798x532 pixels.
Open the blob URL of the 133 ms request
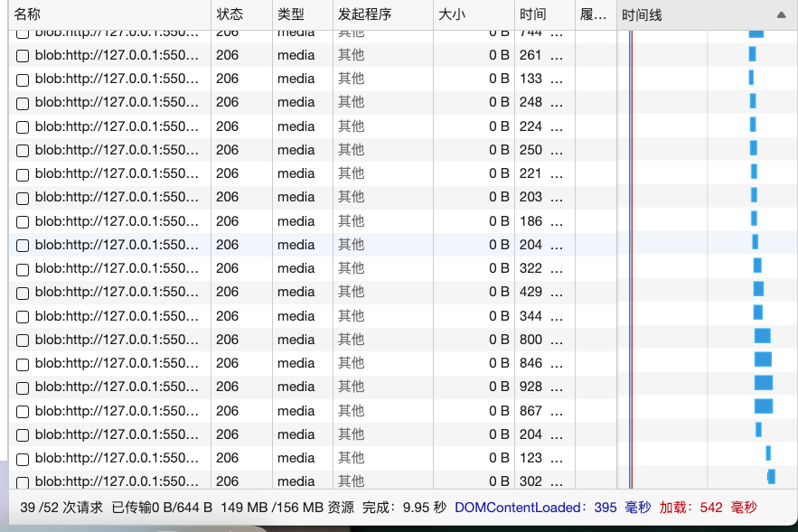pyautogui.click(x=116, y=79)
